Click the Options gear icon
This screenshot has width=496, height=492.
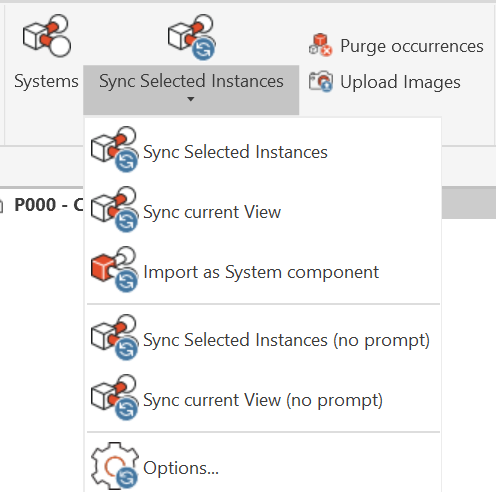point(115,466)
